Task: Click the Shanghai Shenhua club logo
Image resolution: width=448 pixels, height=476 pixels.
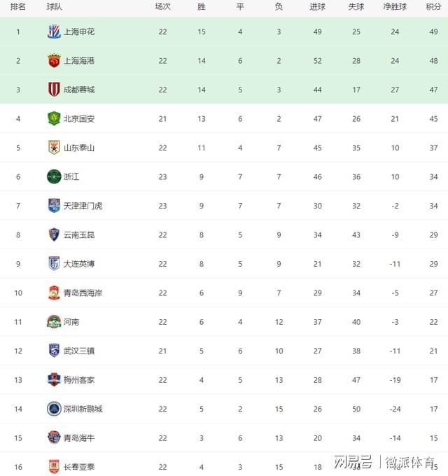Action: (54, 31)
